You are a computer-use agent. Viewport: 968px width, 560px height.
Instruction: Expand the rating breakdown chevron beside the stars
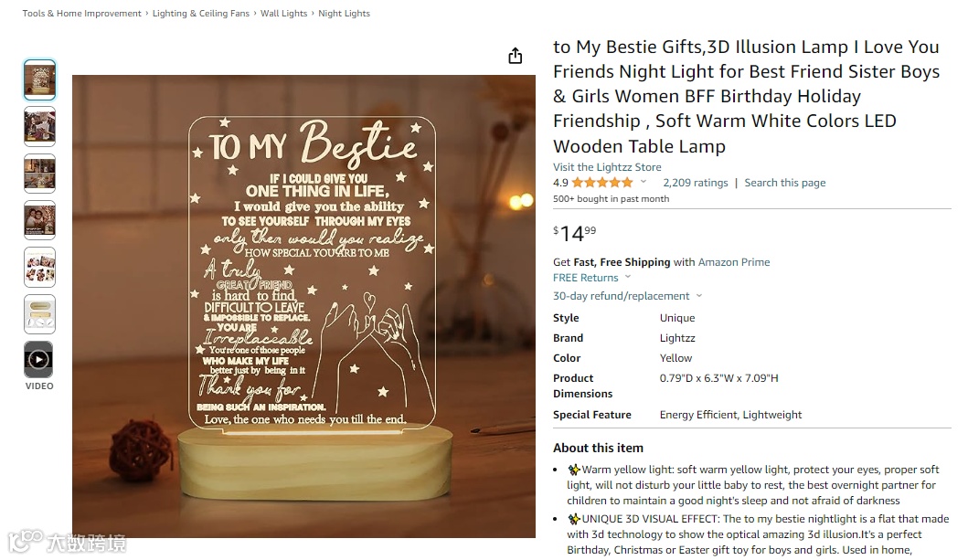644,183
